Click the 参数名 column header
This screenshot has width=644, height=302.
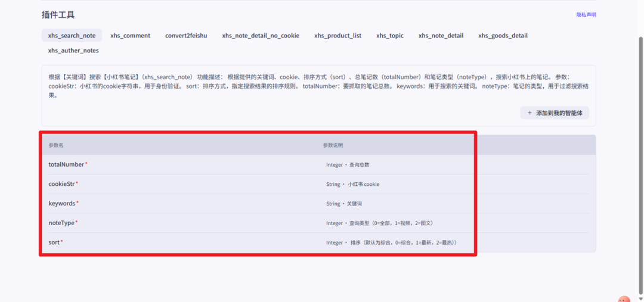[56, 145]
